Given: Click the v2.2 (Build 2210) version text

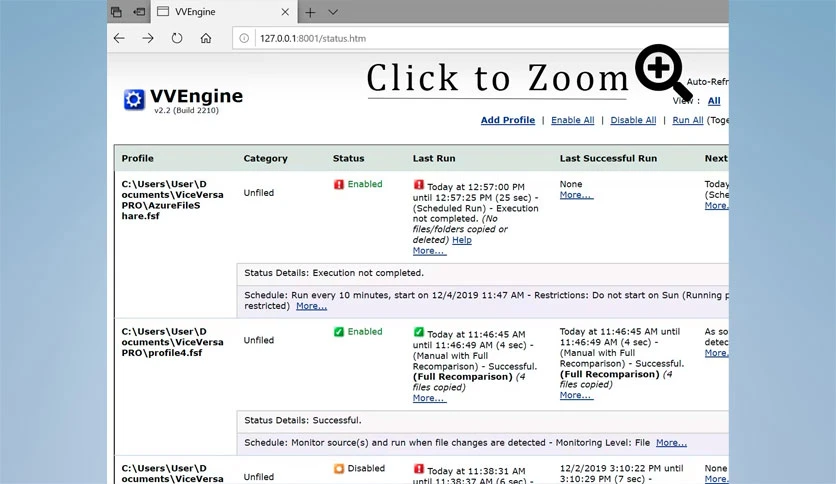Looking at the screenshot, I should 187,110.
